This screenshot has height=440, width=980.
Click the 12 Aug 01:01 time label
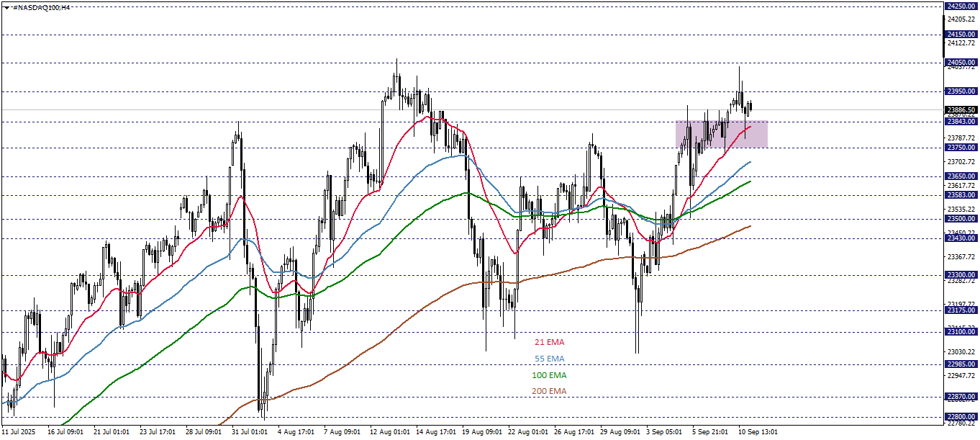click(x=389, y=432)
